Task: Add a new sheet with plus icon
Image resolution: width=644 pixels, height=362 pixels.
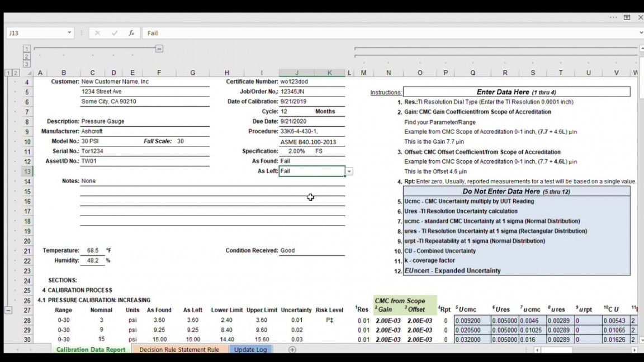Action: [292, 350]
